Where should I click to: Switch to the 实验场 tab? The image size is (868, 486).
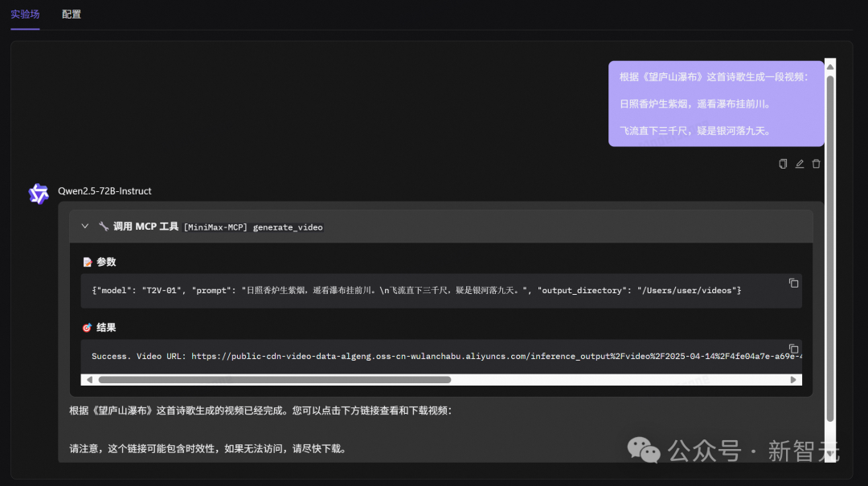point(25,14)
